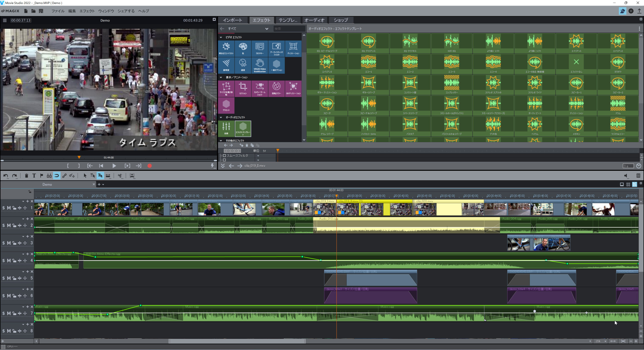Screen dimensions: 644x350
Task: Select the セクション crop tile
Action: coord(243,89)
